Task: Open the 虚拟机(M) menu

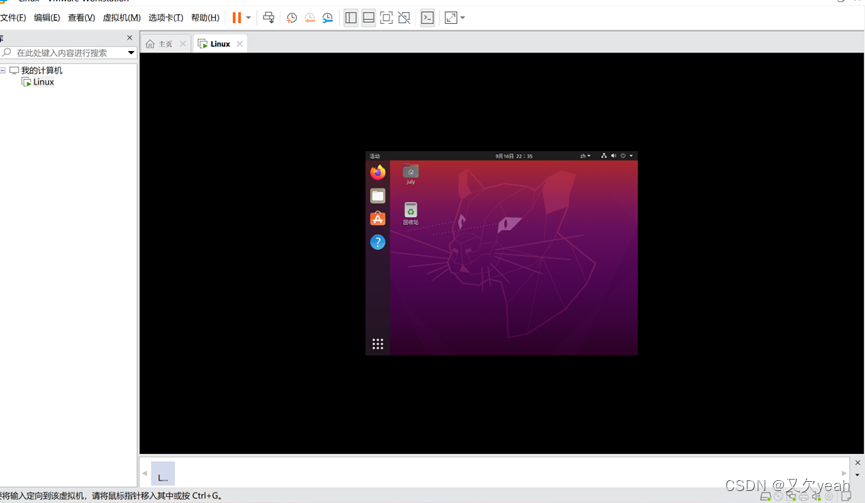Action: click(x=121, y=18)
